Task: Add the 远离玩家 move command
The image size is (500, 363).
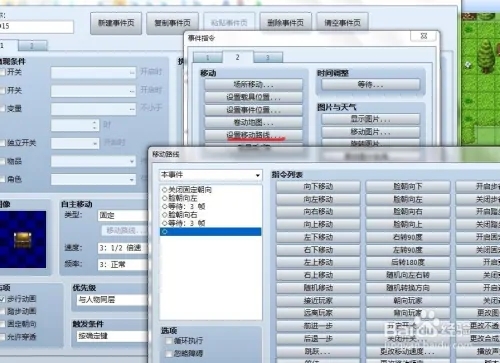Action: coord(318,313)
